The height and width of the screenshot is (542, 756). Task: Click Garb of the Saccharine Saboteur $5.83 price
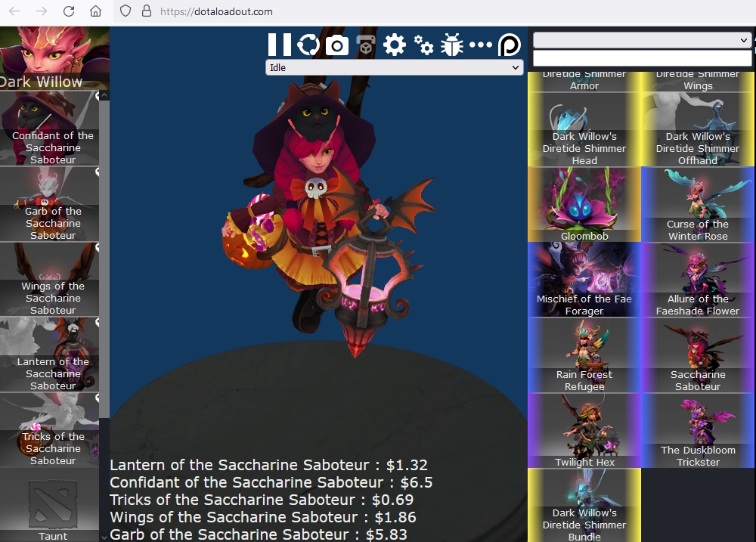(258, 534)
